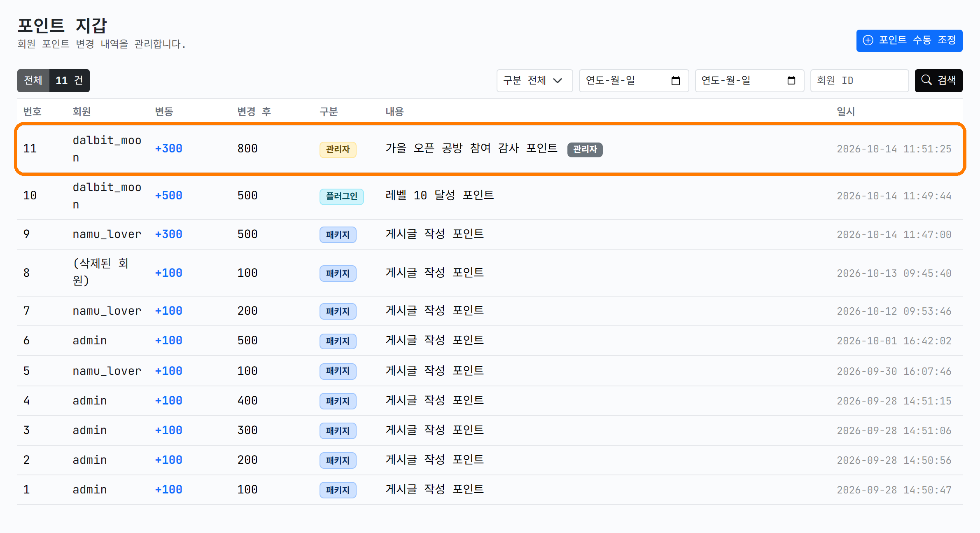Screen dimensions: 980x533
Task: Click timestamp 2026-10-01 16:42:02
Action: click(x=894, y=341)
